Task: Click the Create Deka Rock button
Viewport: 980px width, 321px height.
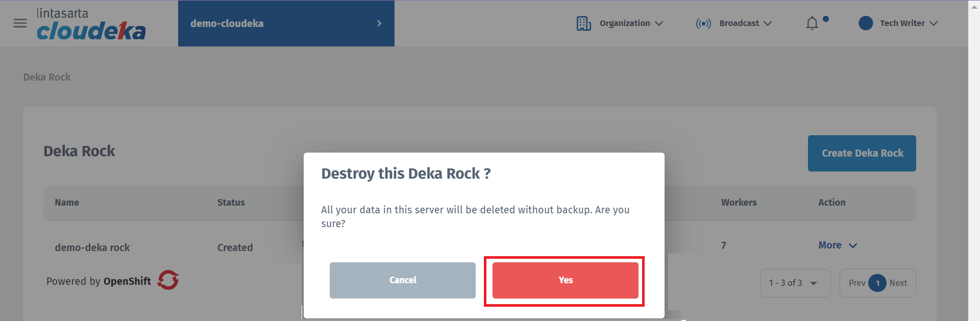Action: [862, 153]
